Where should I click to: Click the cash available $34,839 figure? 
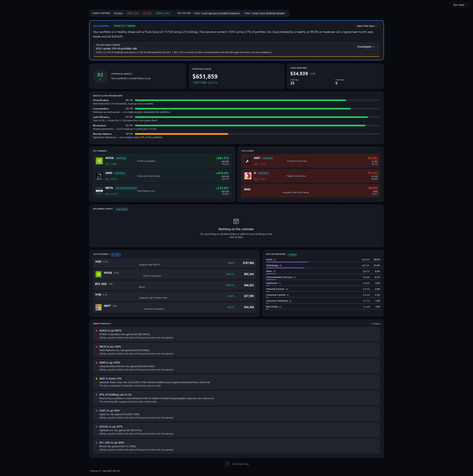pos(299,74)
